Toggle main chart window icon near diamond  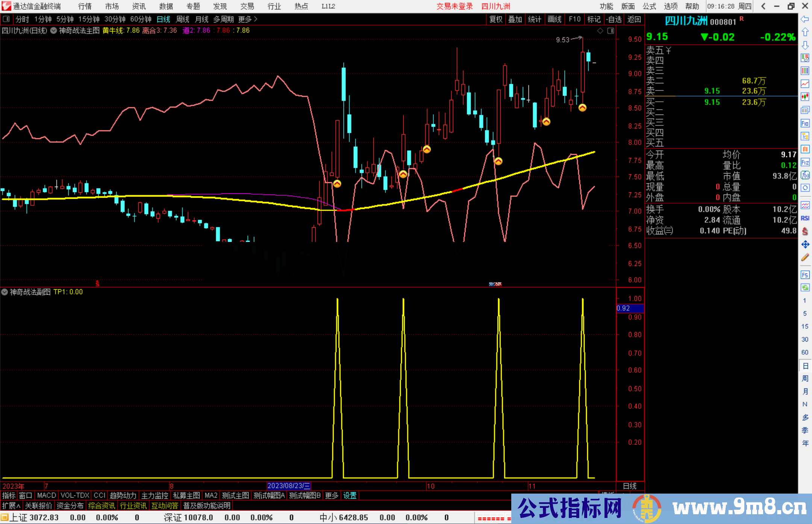[611, 31]
